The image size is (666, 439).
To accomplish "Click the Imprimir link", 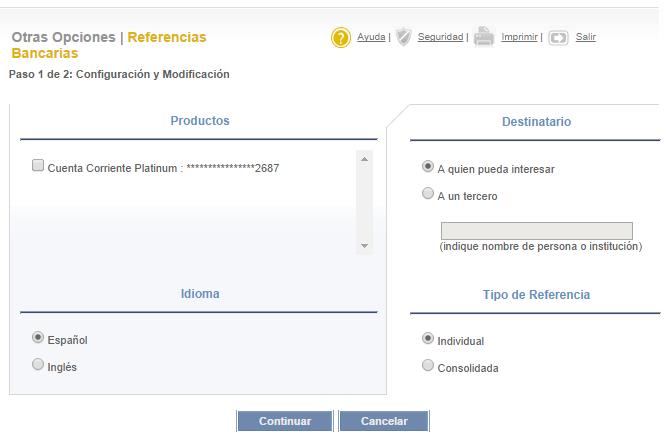I will point(519,37).
